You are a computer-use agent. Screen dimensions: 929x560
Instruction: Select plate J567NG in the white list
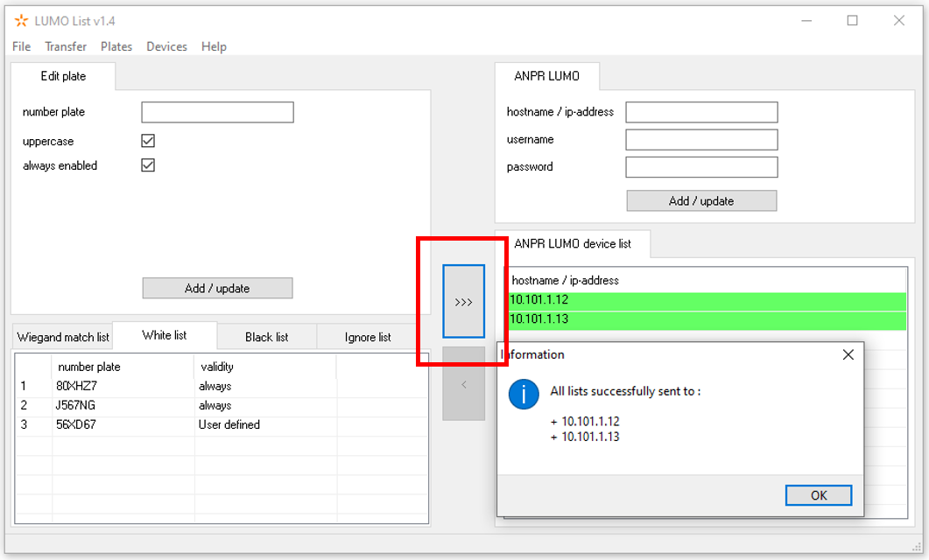click(75, 405)
